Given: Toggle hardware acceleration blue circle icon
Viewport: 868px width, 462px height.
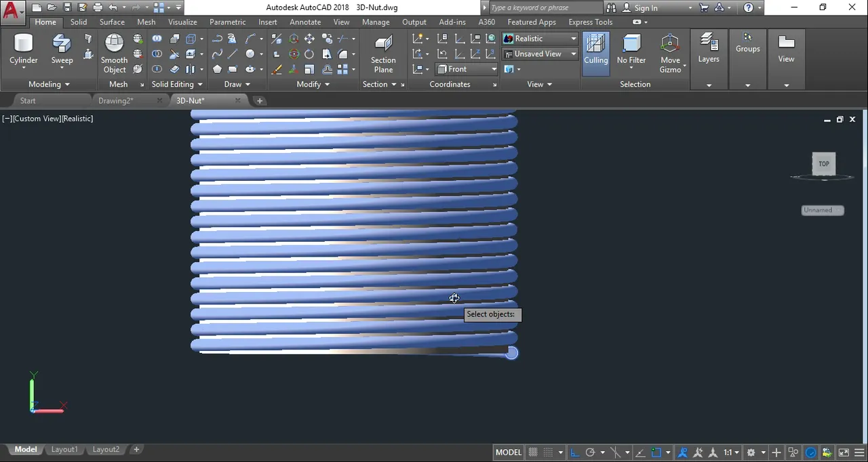Looking at the screenshot, I should pos(811,453).
